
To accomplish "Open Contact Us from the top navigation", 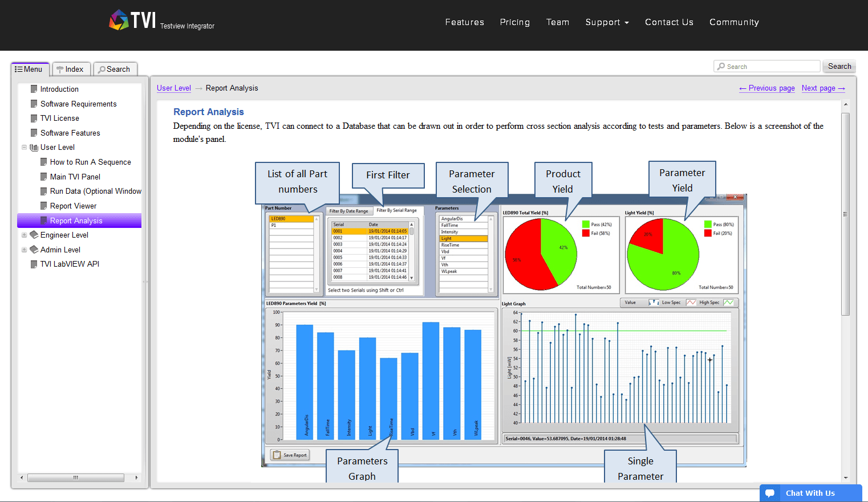I will [x=670, y=22].
